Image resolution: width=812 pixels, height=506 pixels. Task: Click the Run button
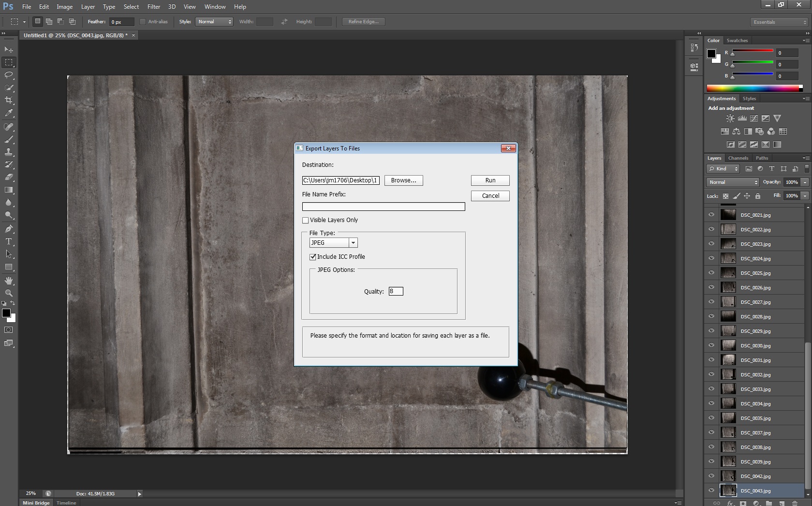tap(490, 180)
